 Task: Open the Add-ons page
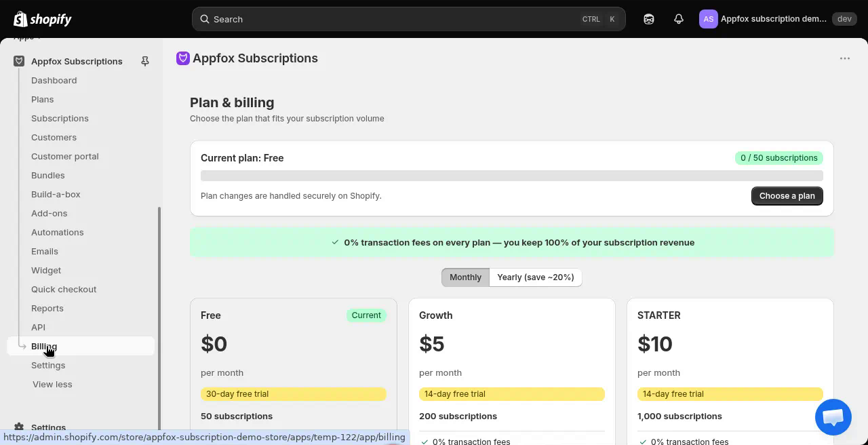[x=50, y=213]
